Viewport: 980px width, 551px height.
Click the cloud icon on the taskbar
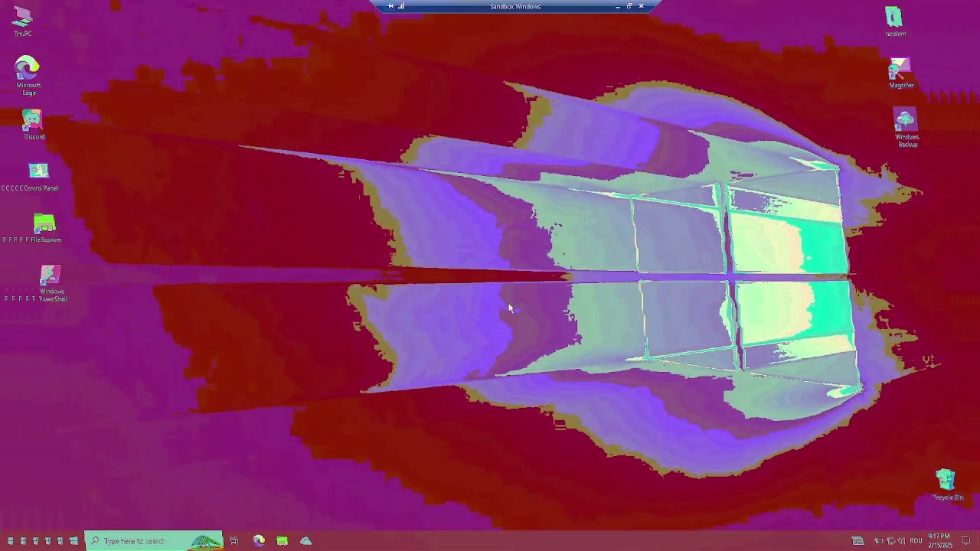(306, 541)
